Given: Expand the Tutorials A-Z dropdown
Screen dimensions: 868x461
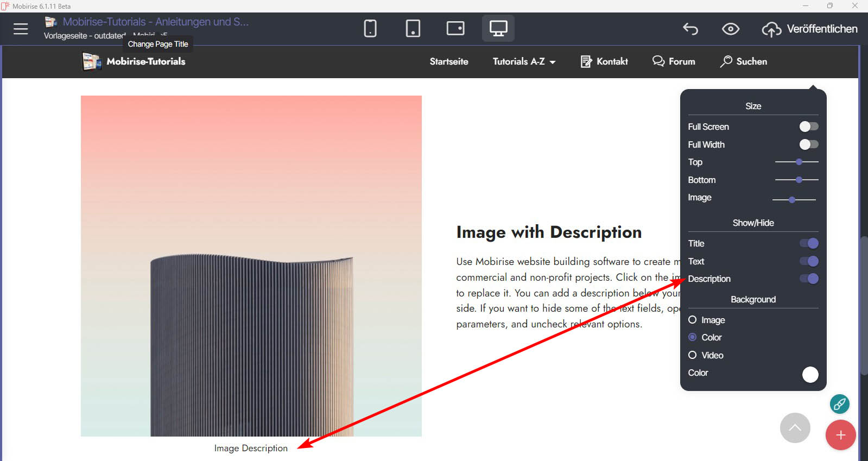Looking at the screenshot, I should tap(524, 62).
